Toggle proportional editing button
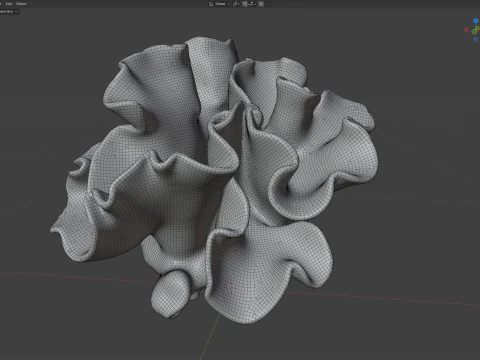Viewport: 480px width, 360px height. pos(261,4)
